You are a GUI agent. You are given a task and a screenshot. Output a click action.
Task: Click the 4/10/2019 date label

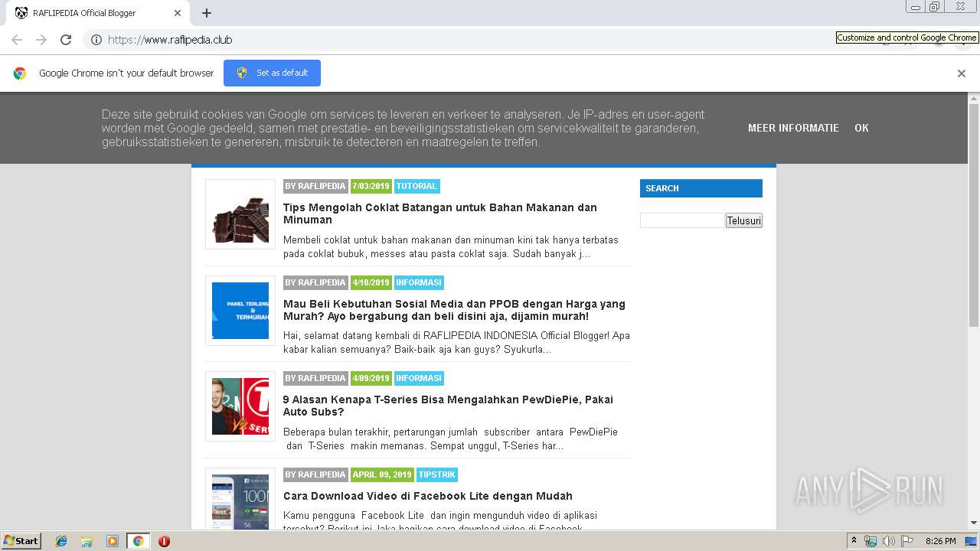(x=371, y=282)
